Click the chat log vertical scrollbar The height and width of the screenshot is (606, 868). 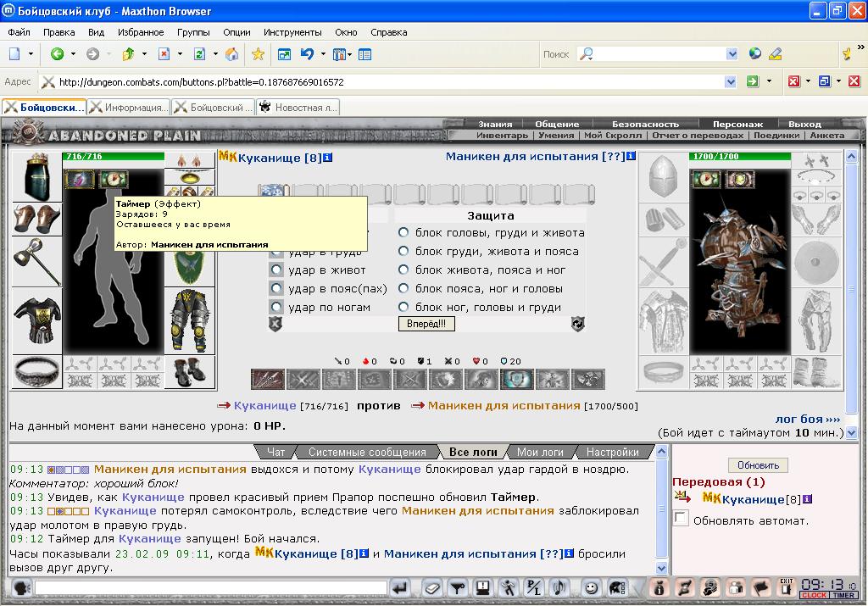tap(661, 509)
